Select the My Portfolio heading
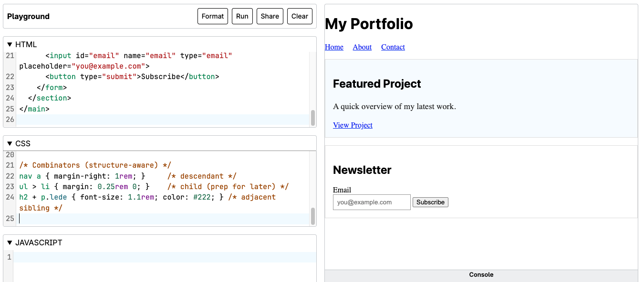 [369, 24]
